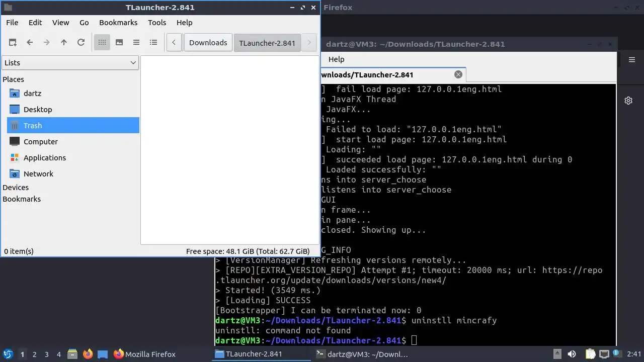Open a new tab via toolbar icon
Viewport: 644px width, 362px height.
(13, 43)
